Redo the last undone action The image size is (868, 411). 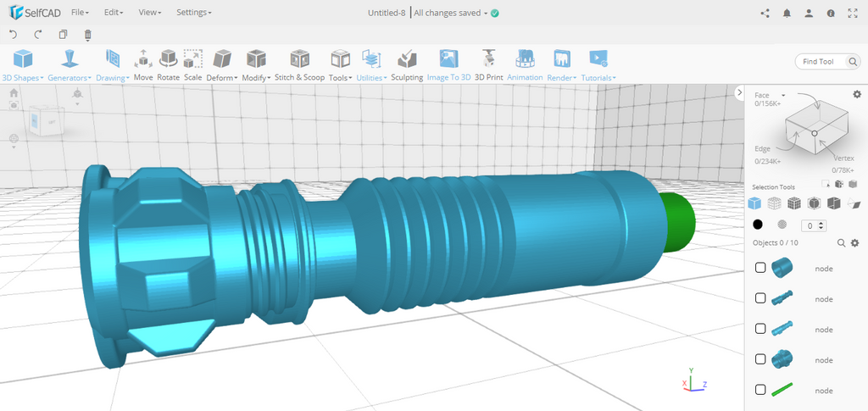point(38,34)
